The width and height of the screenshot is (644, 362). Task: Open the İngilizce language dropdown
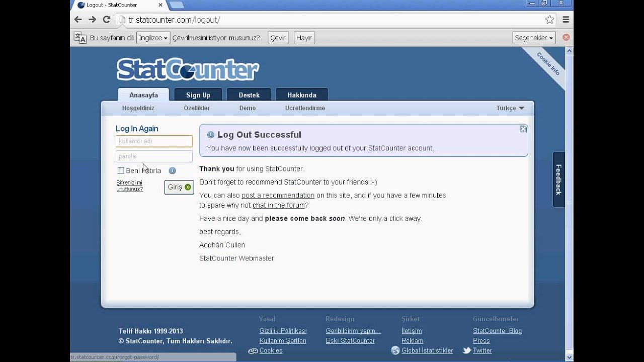153,38
